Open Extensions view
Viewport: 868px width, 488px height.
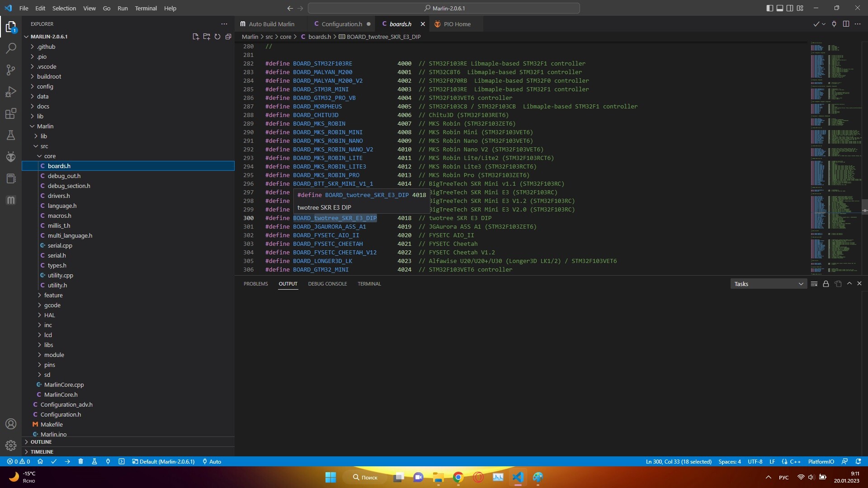tap(11, 113)
